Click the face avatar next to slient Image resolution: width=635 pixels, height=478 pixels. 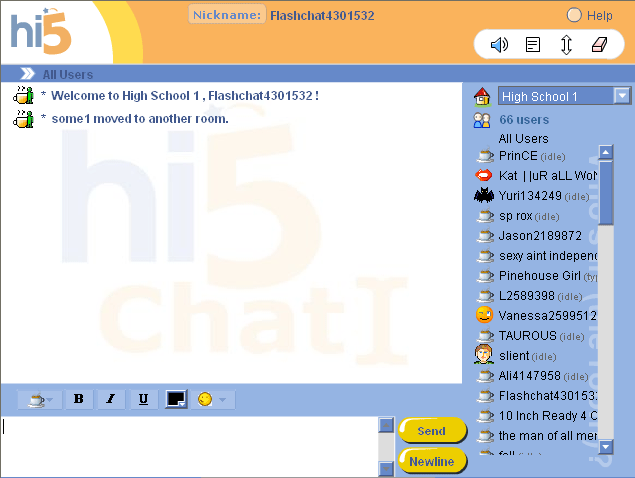tap(484, 355)
